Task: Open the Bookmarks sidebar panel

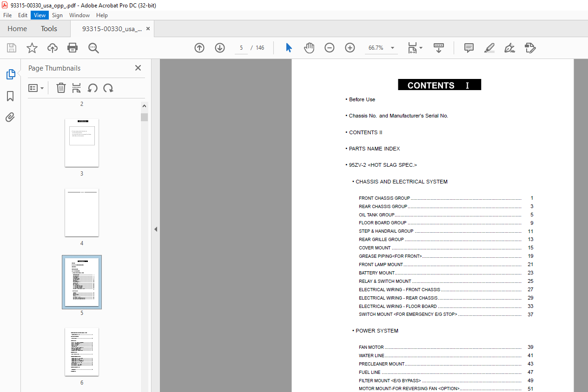Action: click(10, 96)
